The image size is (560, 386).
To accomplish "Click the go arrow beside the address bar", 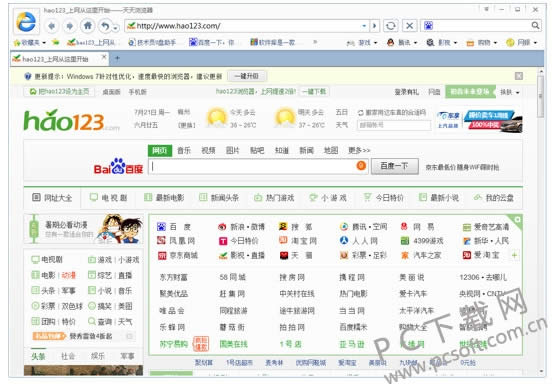I will click(374, 26).
